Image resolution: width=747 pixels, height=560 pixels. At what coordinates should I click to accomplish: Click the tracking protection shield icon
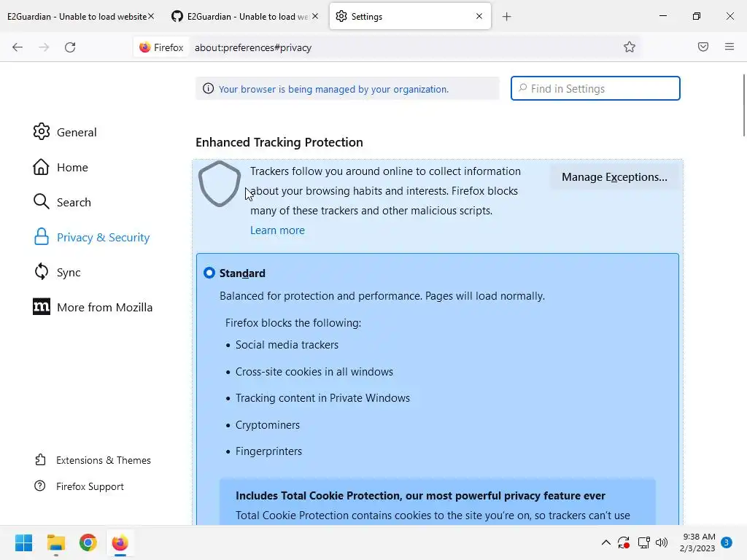219,184
